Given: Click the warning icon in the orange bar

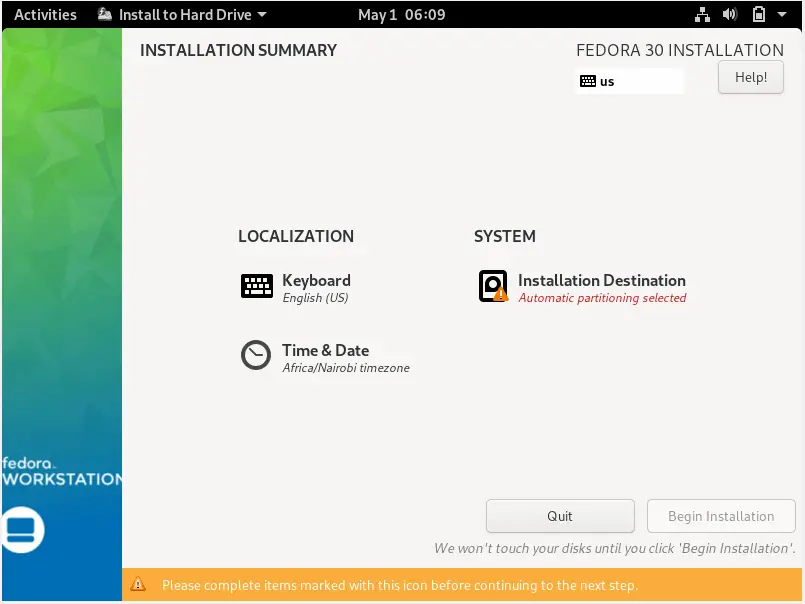Looking at the screenshot, I should 138,584.
